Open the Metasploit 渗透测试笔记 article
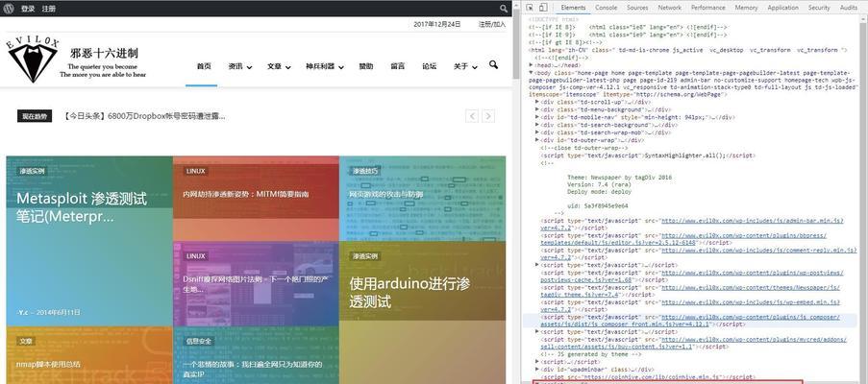Screen dimensions: 868x384 (82, 207)
